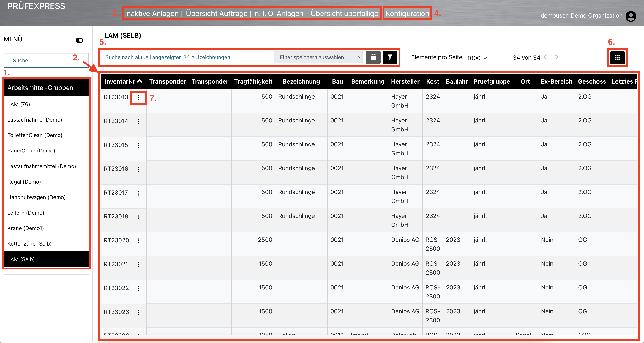Select Kettenzüge (Selb) group
644x343 pixels.
[x=46, y=244]
